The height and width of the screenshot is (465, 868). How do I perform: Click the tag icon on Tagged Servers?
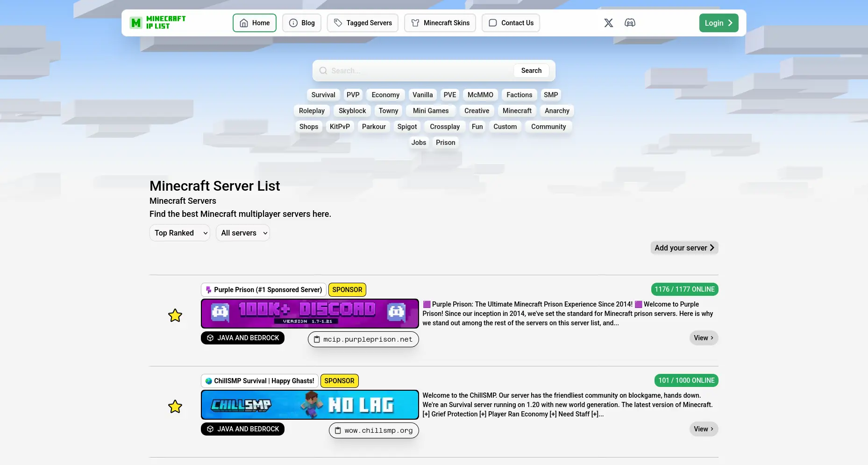pos(337,22)
